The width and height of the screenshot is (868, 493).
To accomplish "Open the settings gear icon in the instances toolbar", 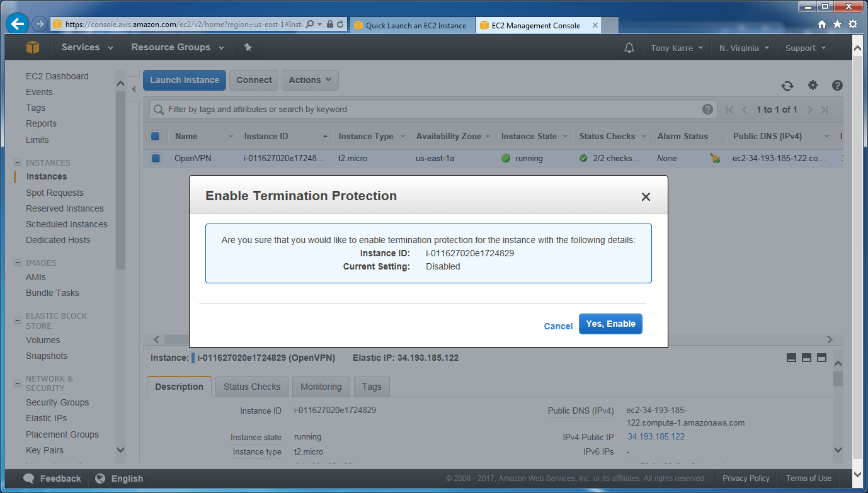I will tap(813, 85).
